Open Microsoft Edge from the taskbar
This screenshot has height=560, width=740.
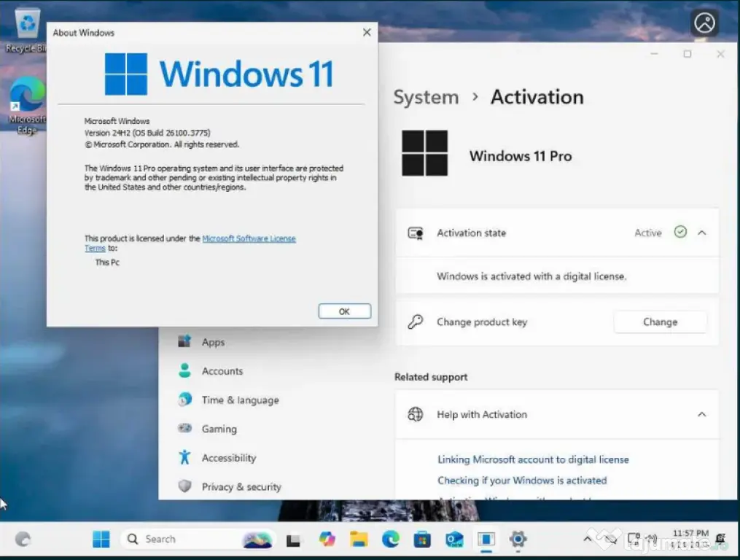tap(391, 540)
